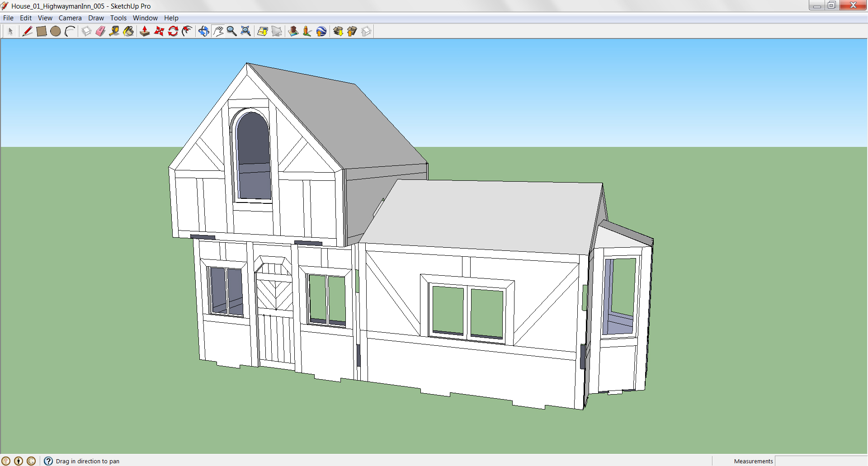Click the Share Component icon
The height and width of the screenshot is (466, 868).
pos(366,31)
